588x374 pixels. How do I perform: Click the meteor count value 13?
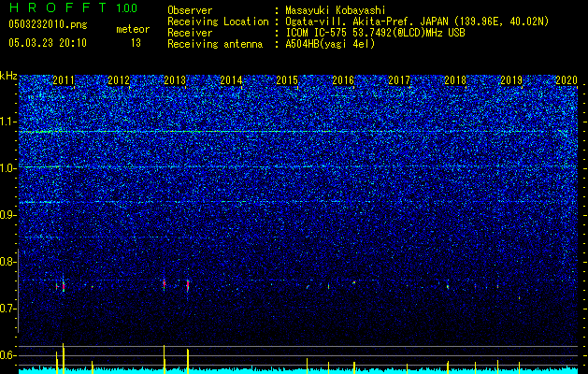click(136, 43)
